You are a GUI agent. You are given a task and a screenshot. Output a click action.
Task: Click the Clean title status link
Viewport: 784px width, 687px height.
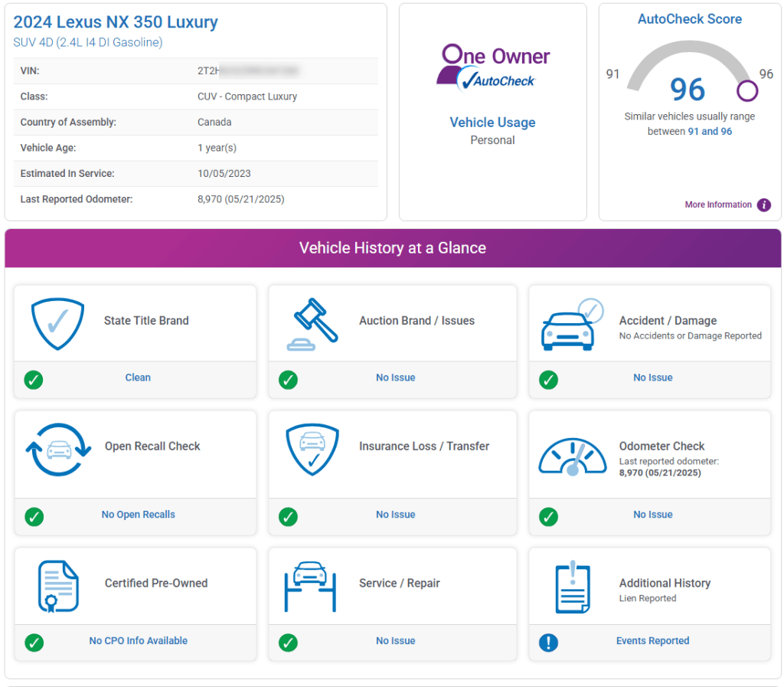(138, 378)
